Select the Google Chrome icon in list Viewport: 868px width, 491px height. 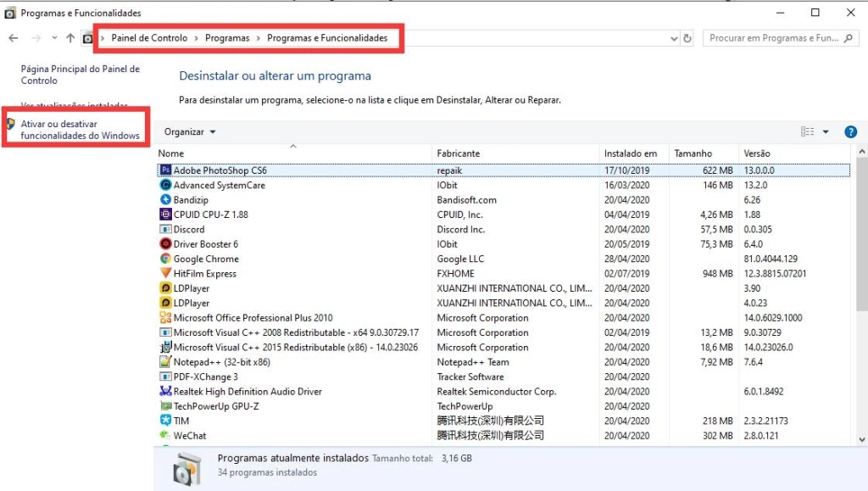click(x=166, y=259)
